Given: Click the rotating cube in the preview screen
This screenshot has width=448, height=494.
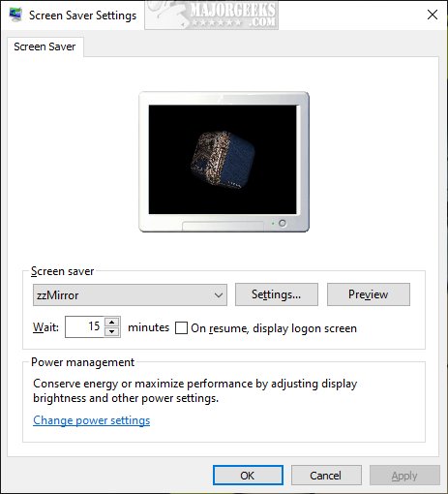Looking at the screenshot, I should coord(223,160).
